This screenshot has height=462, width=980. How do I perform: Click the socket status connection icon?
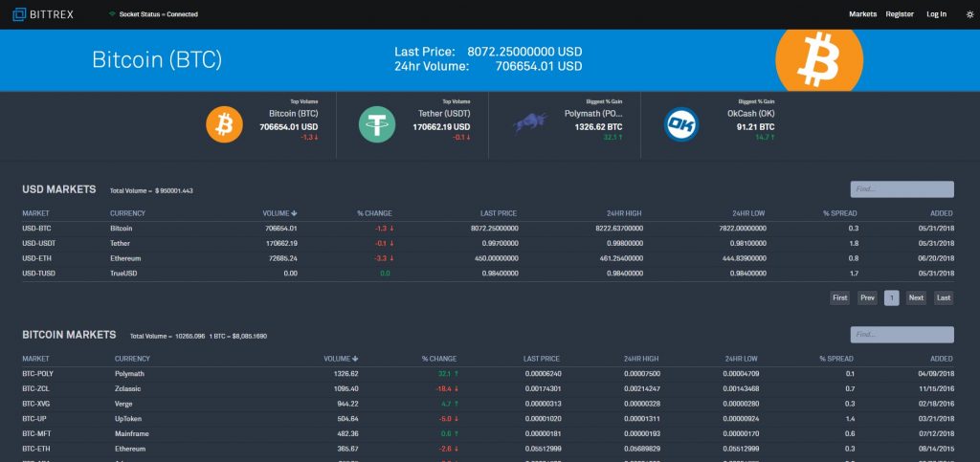point(112,14)
